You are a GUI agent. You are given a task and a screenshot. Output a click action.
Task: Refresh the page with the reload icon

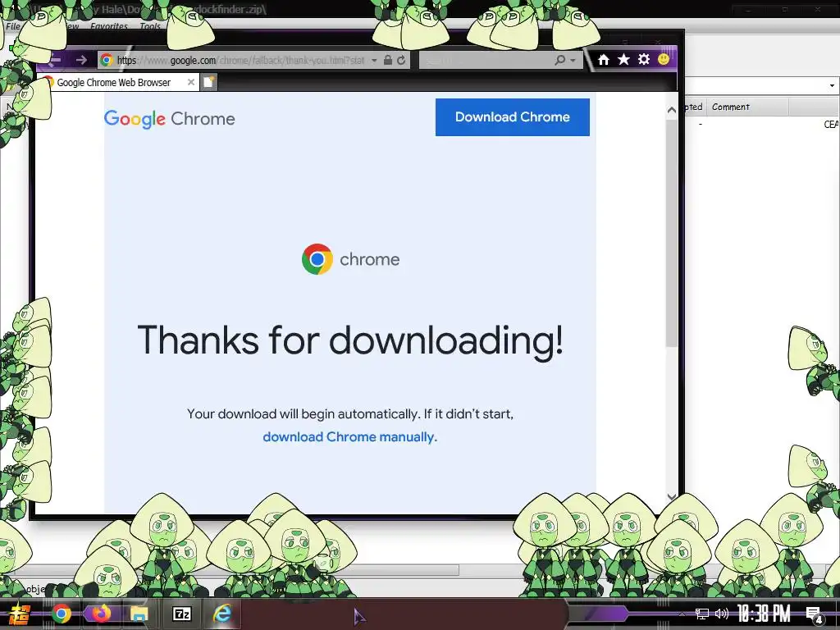click(x=401, y=60)
